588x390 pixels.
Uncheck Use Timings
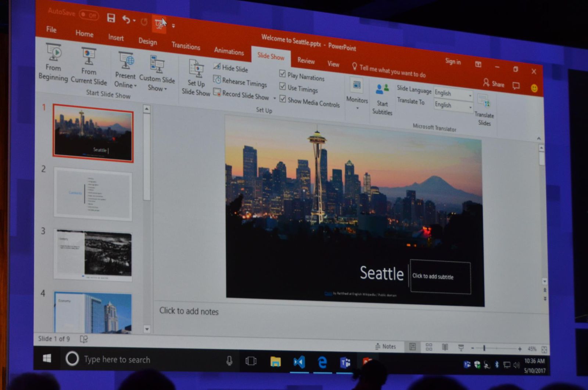coord(282,86)
